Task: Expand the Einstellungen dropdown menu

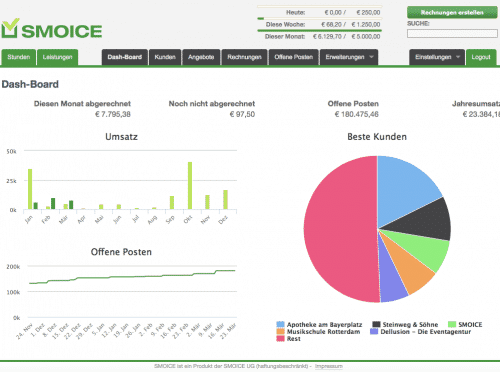Action: 437,57
